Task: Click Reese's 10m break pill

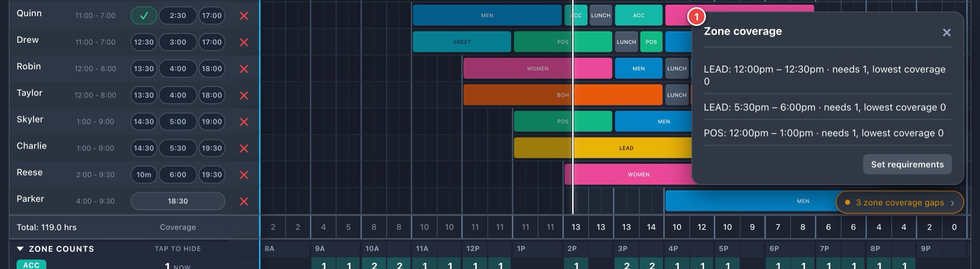Action: click(144, 174)
